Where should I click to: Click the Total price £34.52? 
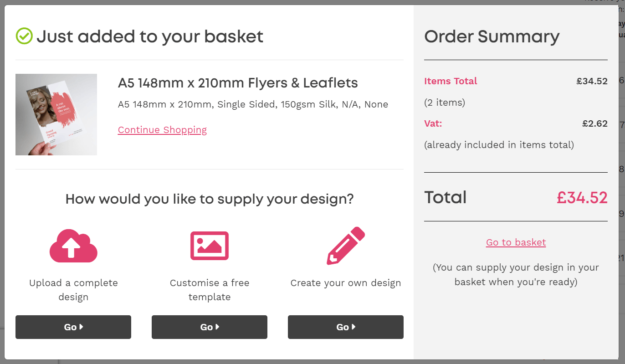tap(582, 197)
